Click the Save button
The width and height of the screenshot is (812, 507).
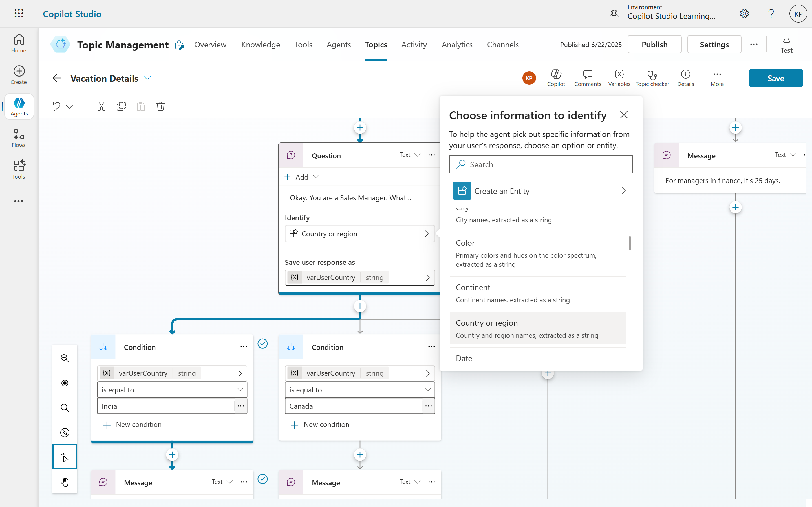775,78
